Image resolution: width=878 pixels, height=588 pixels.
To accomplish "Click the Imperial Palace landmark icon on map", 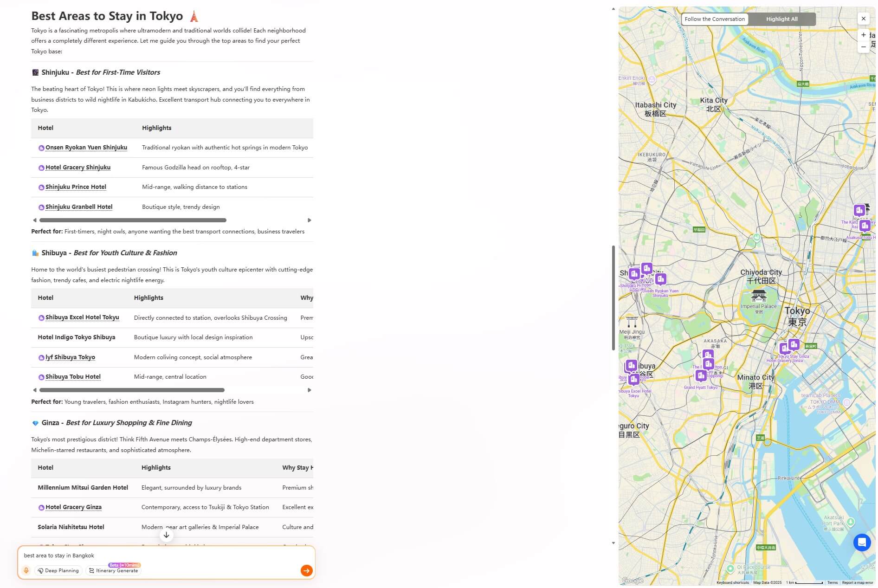I will pos(759,296).
